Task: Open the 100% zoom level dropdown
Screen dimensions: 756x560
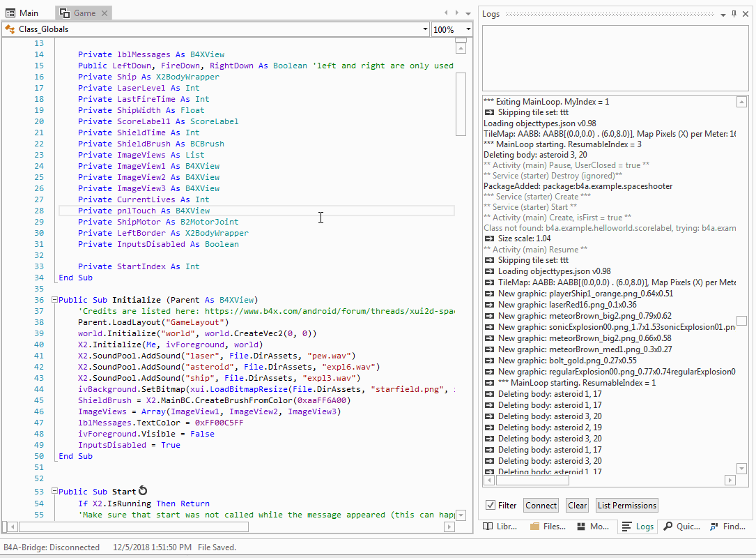Action: pos(467,29)
